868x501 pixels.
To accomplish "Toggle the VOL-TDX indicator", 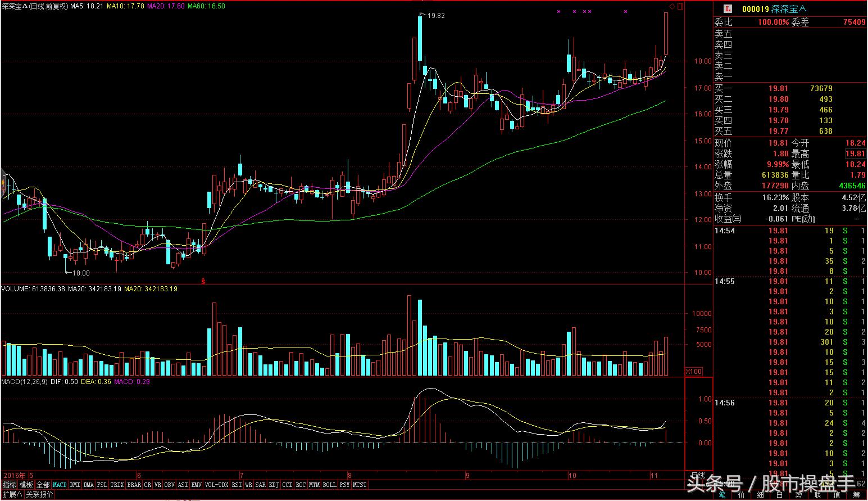I will pos(216,485).
